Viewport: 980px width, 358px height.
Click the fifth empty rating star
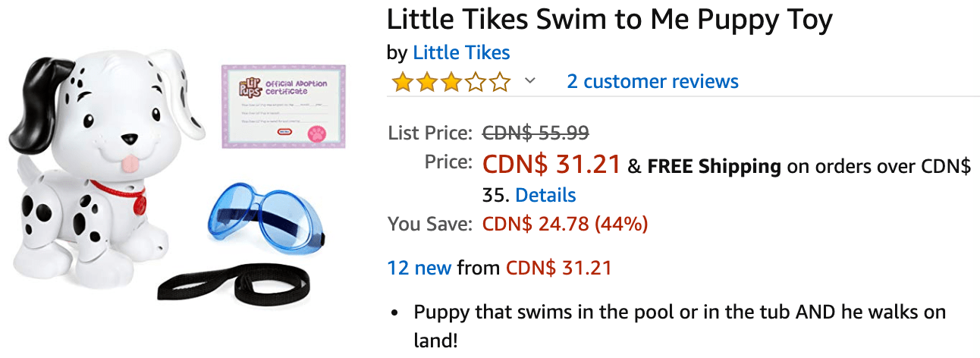click(499, 81)
